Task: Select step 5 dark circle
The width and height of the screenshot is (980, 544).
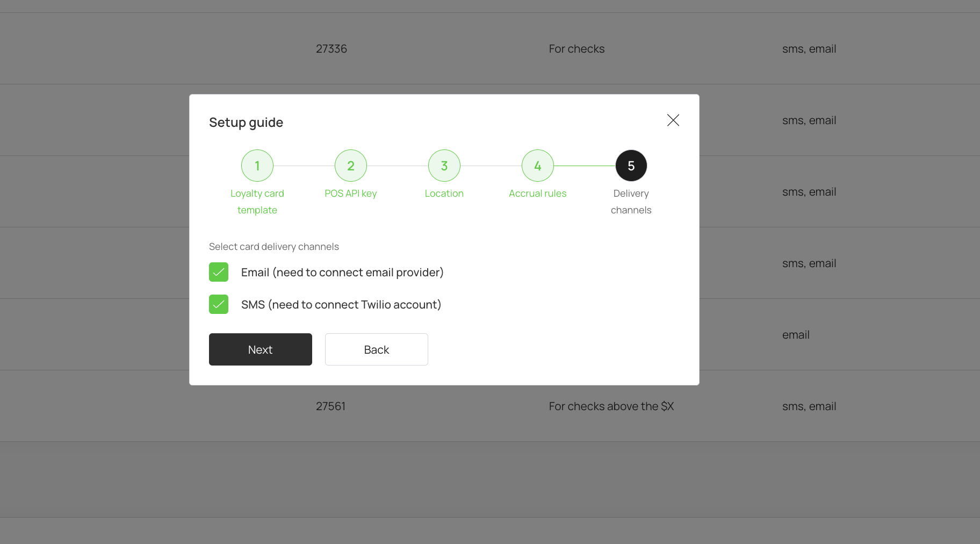Action: pos(631,166)
